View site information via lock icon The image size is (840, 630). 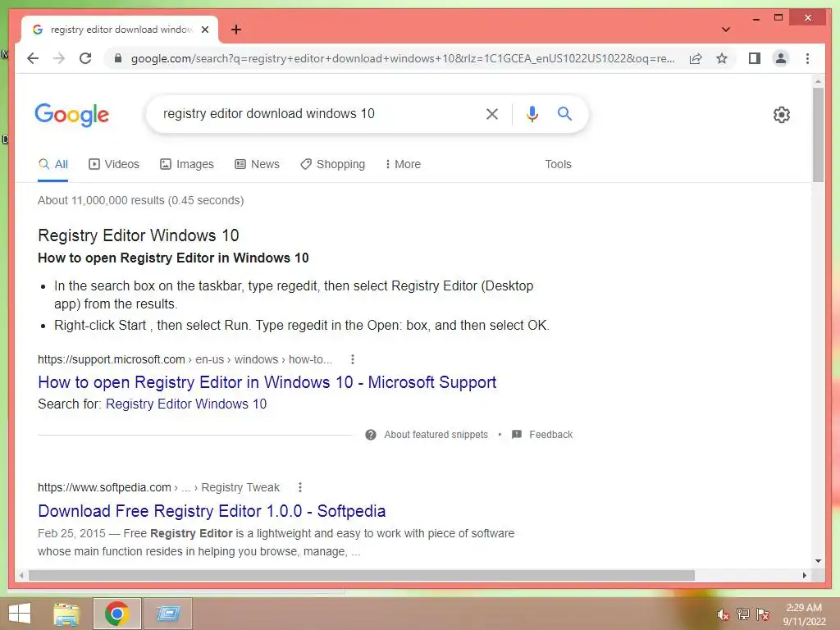(118, 58)
